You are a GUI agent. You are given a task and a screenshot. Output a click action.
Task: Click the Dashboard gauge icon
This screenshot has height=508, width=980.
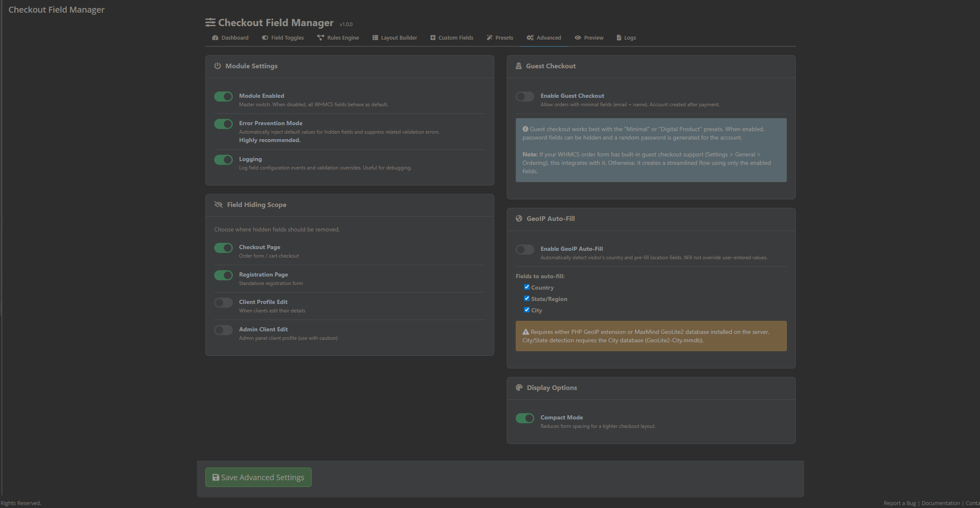pyautogui.click(x=215, y=38)
